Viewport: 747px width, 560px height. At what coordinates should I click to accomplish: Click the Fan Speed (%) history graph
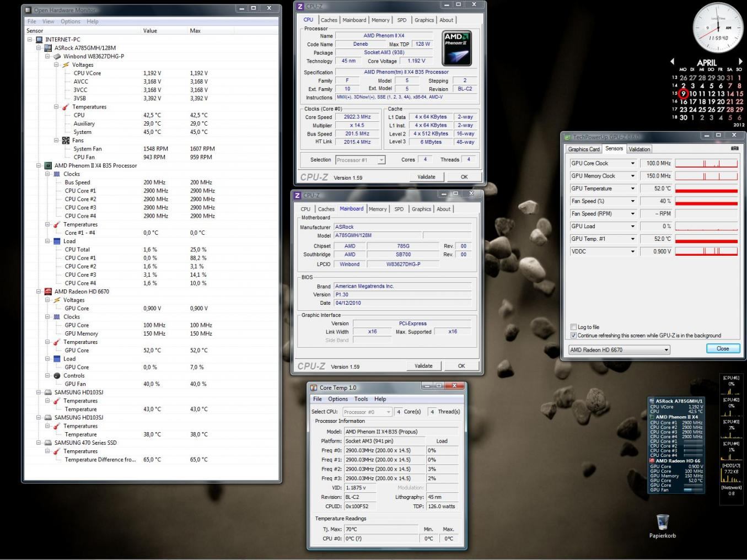706,201
